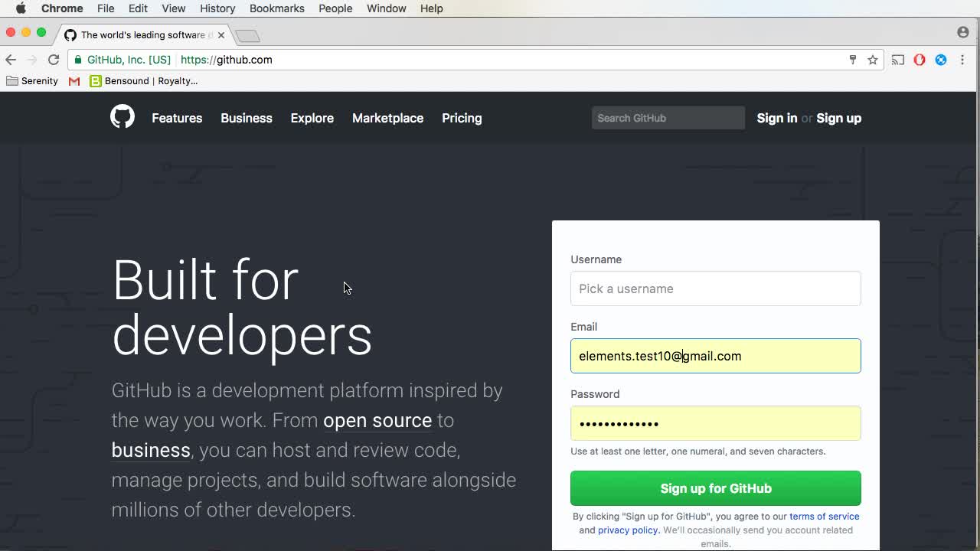Image resolution: width=980 pixels, height=551 pixels.
Task: Click Sign up for GitHub button
Action: (716, 488)
